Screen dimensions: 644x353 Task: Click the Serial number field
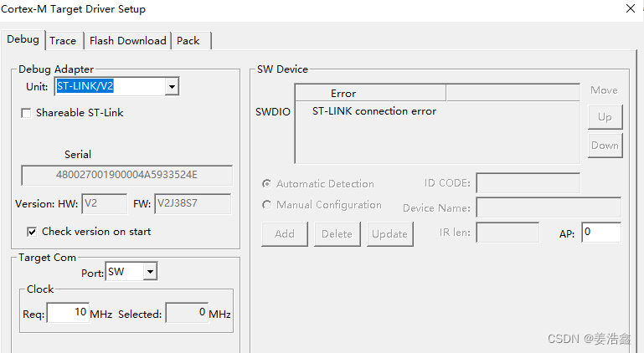coord(127,176)
